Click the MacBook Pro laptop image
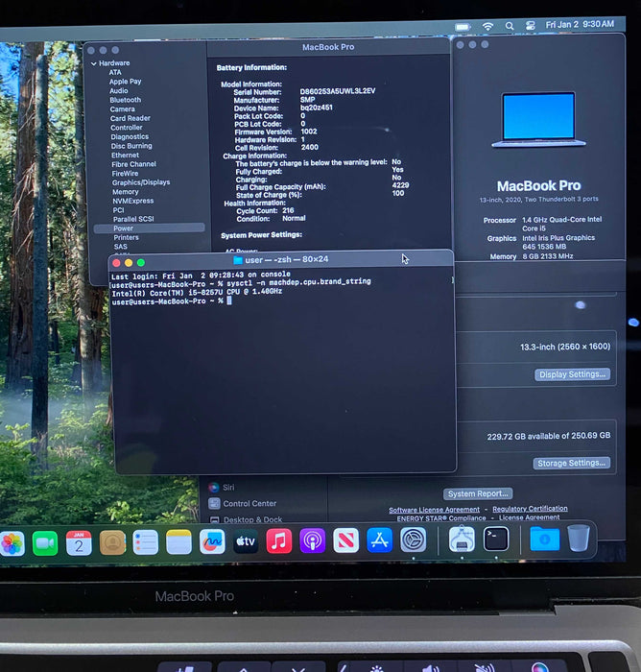641x672 pixels. click(x=538, y=120)
